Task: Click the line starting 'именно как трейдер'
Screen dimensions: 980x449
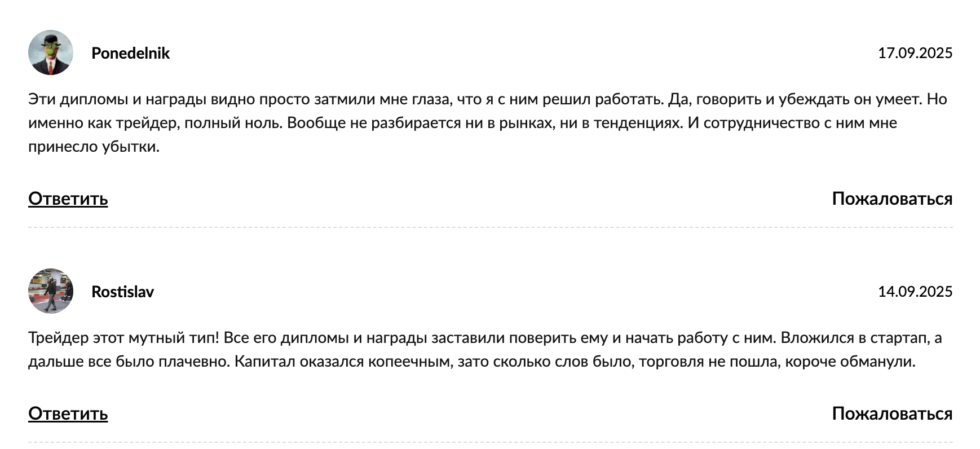Action: click(462, 123)
